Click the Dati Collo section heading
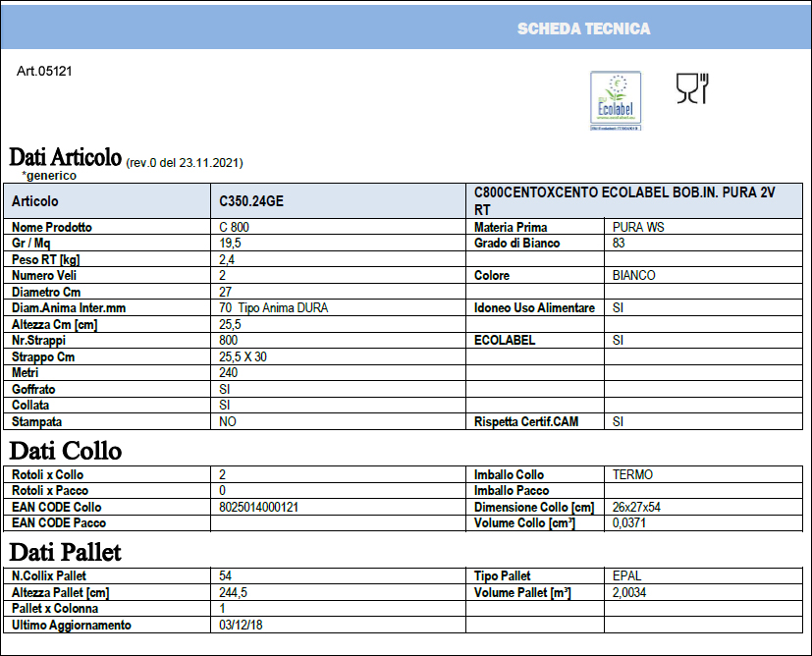Image resolution: width=812 pixels, height=656 pixels. pos(65,451)
